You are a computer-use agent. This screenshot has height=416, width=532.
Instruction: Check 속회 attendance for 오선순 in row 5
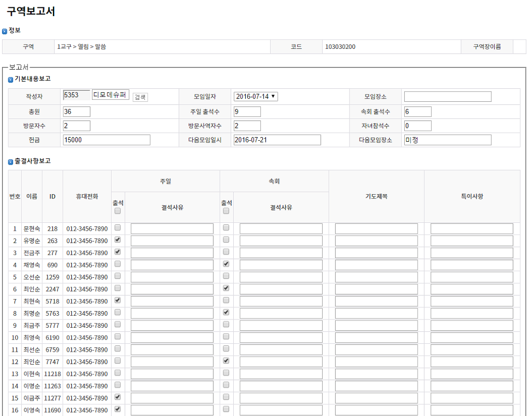(226, 276)
